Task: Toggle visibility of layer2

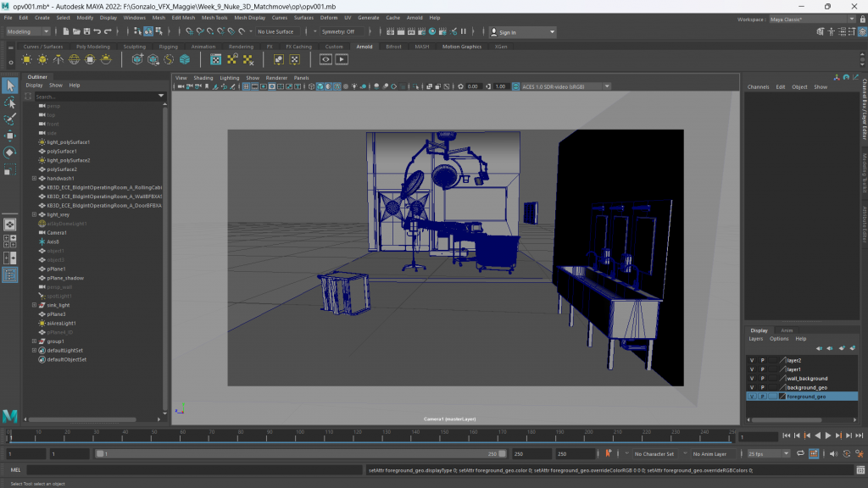Action: [x=752, y=360]
